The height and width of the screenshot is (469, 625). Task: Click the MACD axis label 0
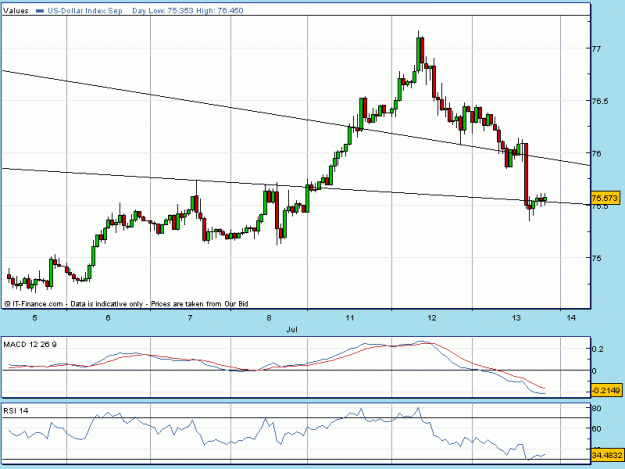point(594,371)
